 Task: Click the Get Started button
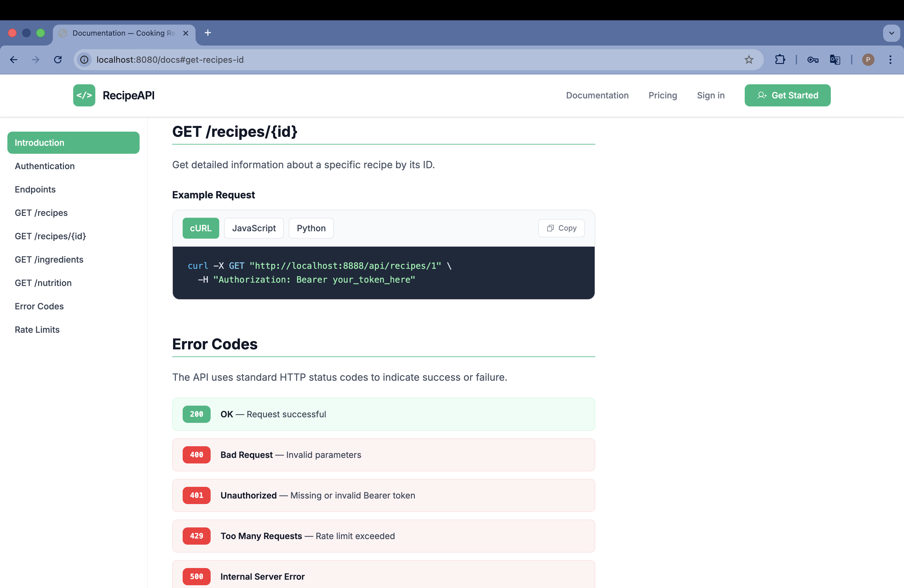tap(787, 95)
